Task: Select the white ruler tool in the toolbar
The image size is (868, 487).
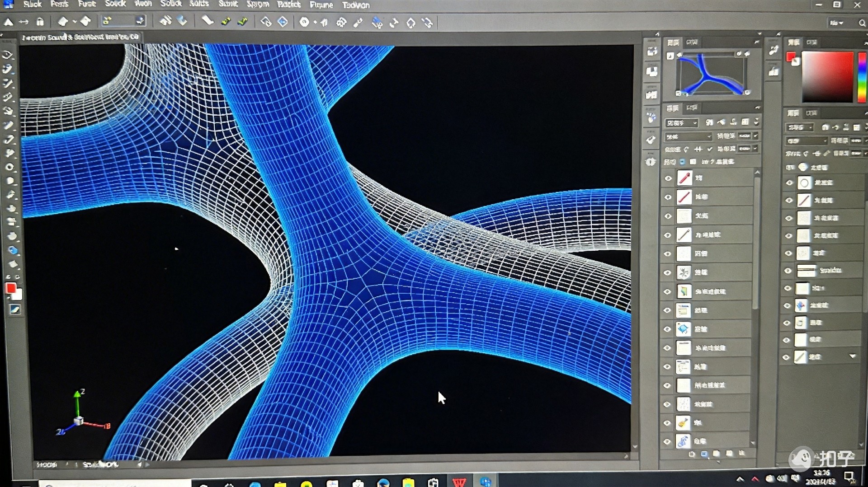Action: coord(208,21)
